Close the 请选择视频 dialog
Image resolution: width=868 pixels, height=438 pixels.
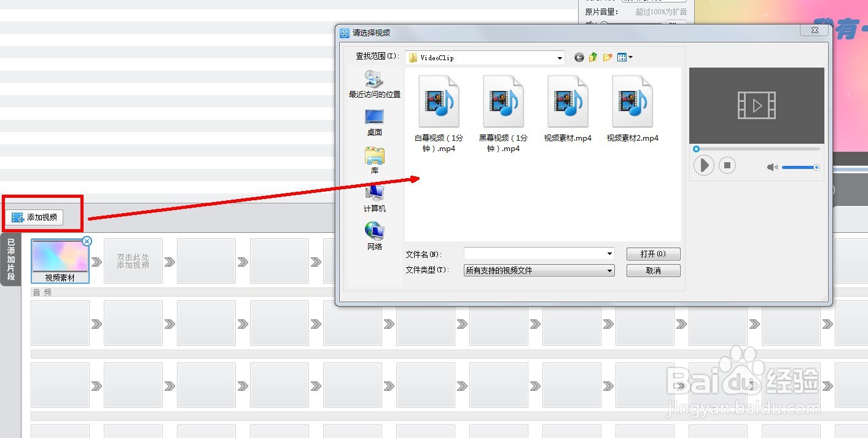click(x=816, y=29)
